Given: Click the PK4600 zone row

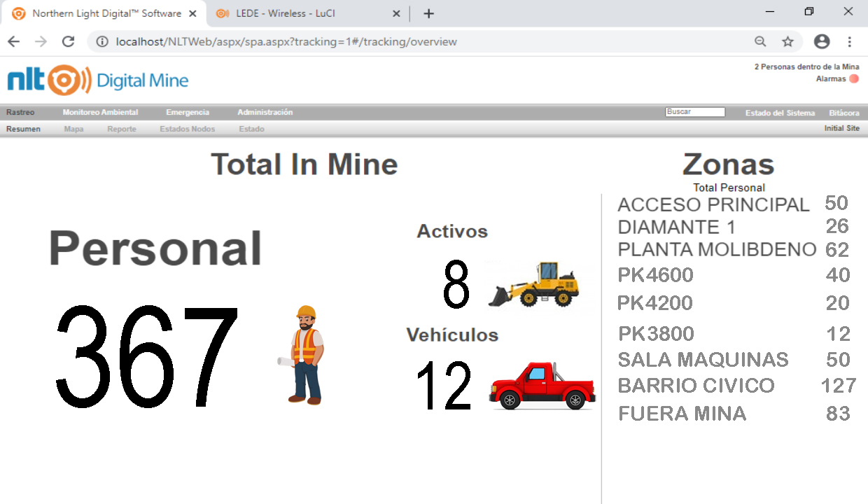Looking at the screenshot, I should click(x=734, y=275).
